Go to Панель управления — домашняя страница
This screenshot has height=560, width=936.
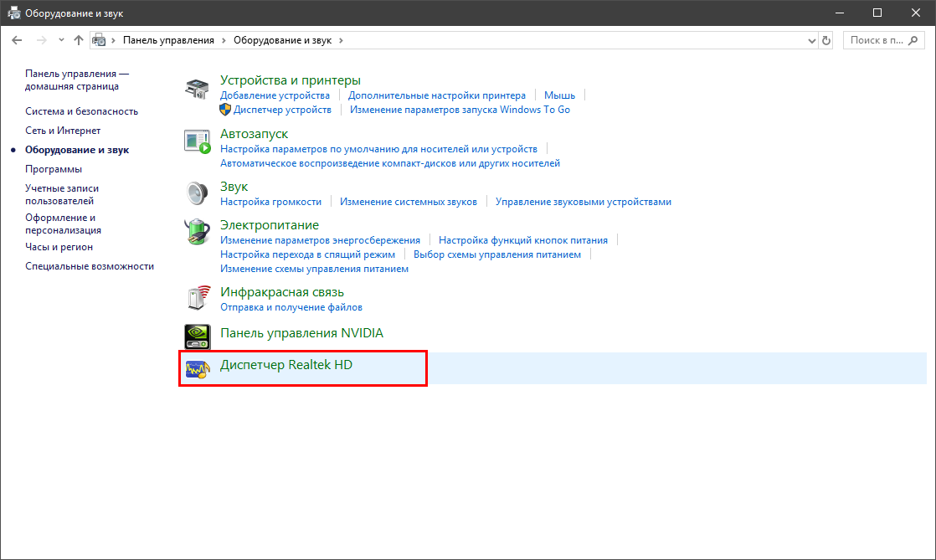(x=77, y=80)
